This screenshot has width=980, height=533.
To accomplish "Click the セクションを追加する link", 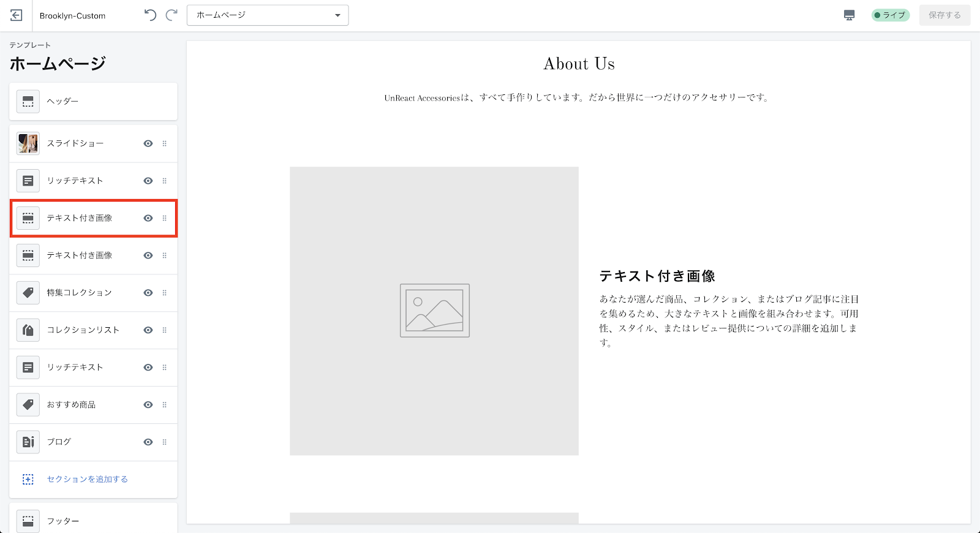I will (87, 479).
